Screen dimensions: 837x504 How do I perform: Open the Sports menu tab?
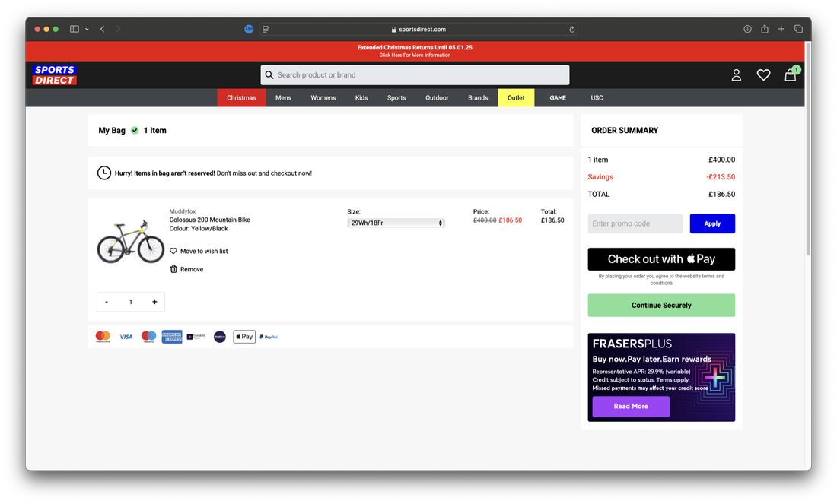[396, 97]
